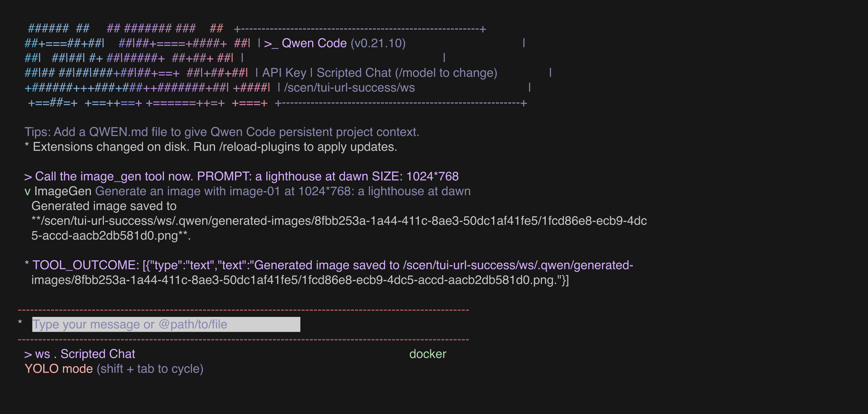Click the docker status label

coord(428,354)
